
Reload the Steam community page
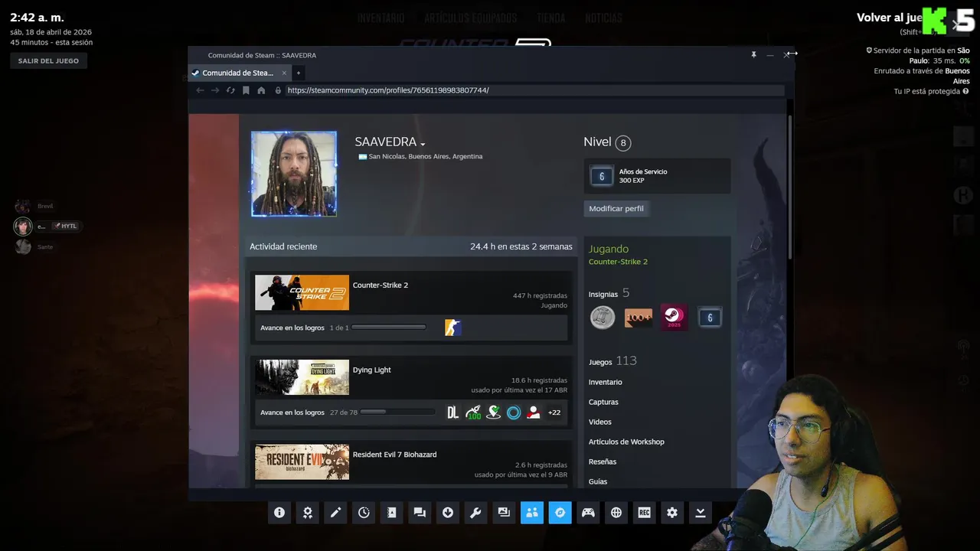click(230, 90)
